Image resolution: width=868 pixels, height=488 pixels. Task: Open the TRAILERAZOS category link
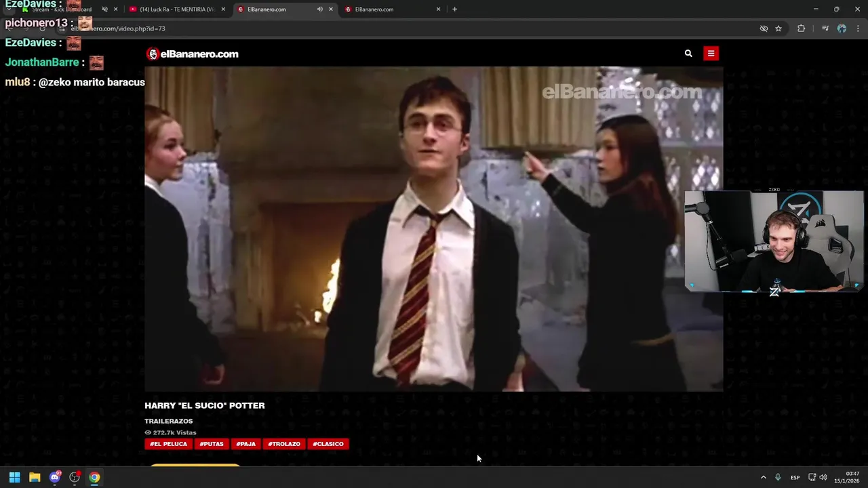point(168,421)
